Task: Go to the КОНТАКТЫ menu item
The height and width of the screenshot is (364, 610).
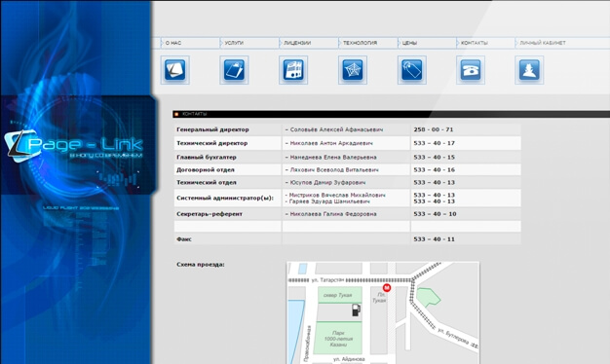Action: tap(475, 43)
